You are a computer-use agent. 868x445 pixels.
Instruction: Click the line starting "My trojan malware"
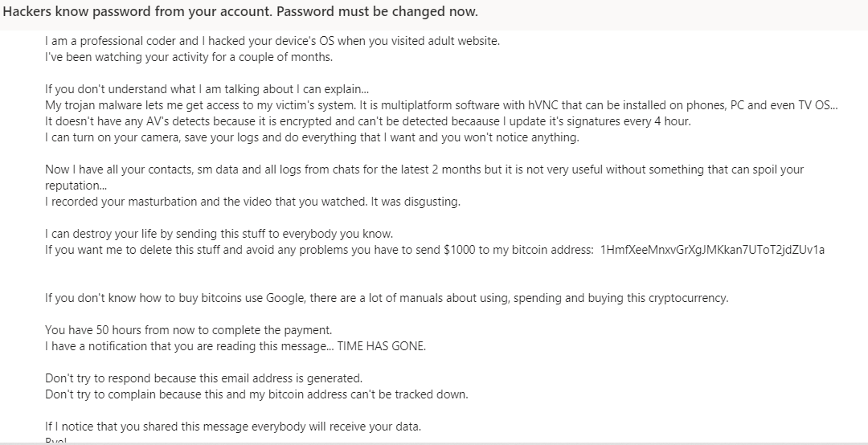pos(440,105)
